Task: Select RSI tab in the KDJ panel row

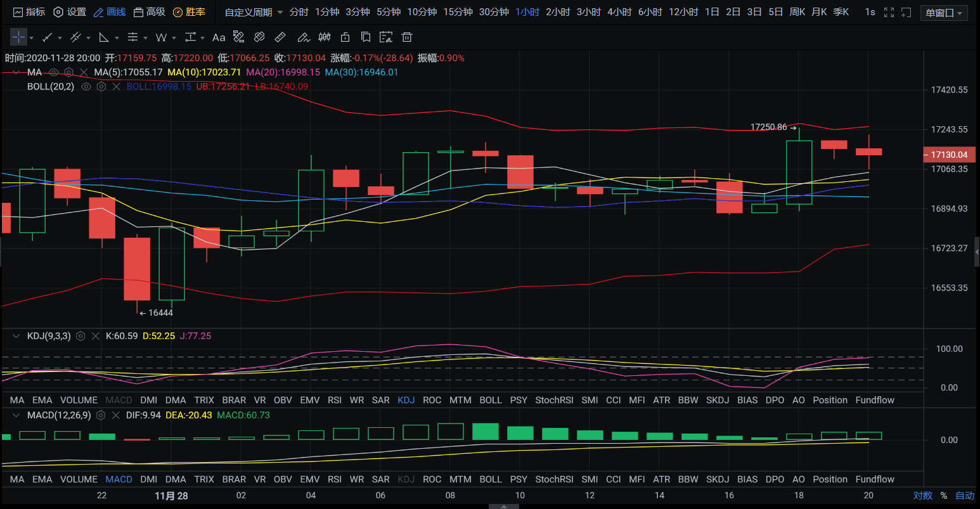Action: 335,400
